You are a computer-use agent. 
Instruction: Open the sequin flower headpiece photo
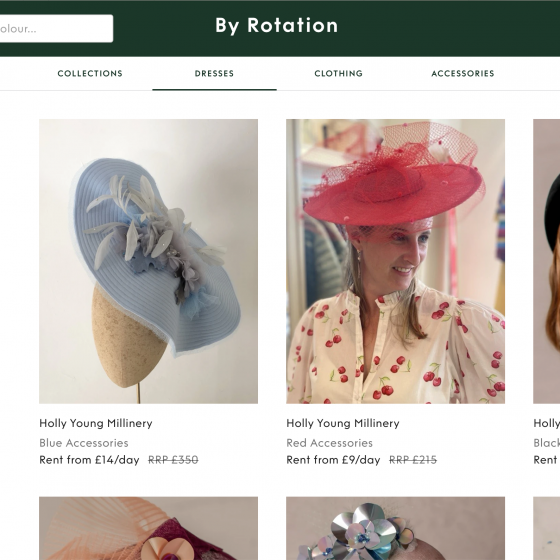point(395,528)
